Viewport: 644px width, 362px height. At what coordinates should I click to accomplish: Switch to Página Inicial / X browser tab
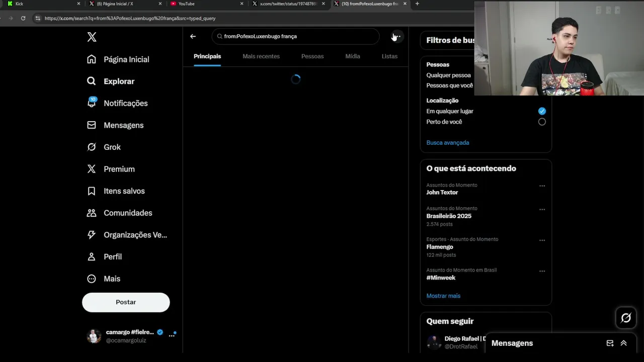[125, 4]
